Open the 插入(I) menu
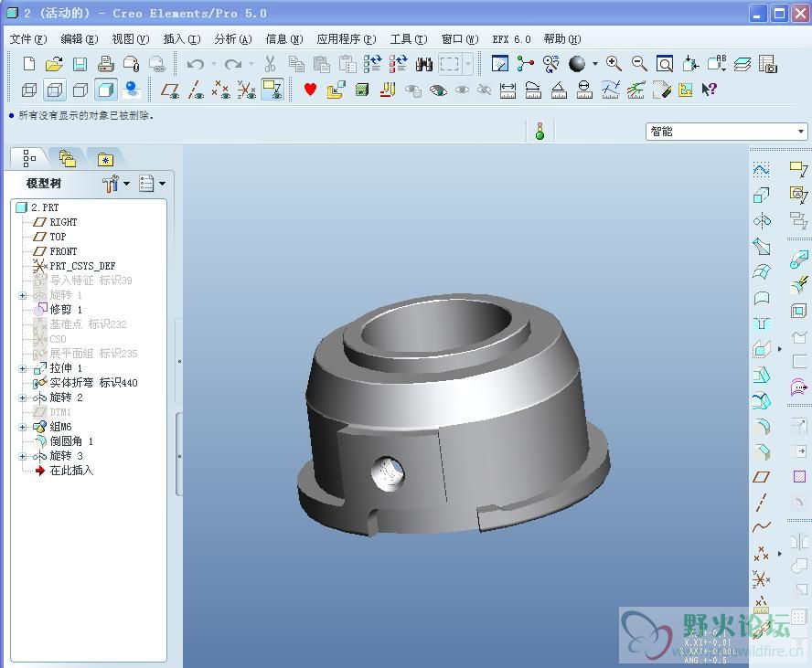 coord(182,39)
